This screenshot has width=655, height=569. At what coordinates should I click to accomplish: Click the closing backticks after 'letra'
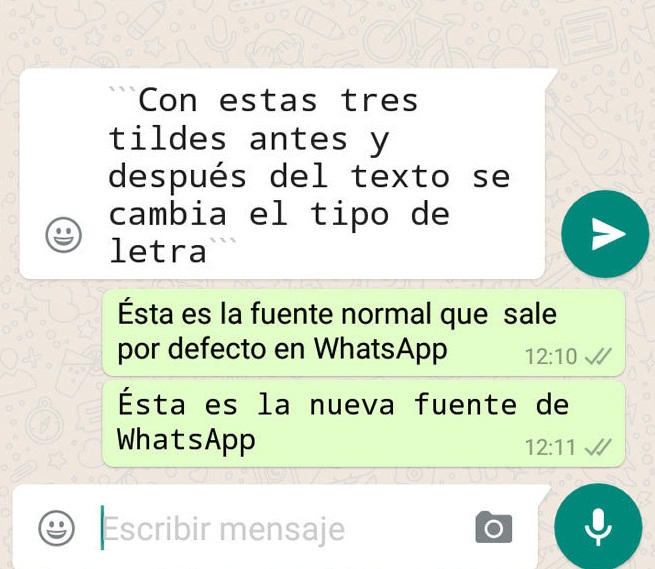[223, 242]
